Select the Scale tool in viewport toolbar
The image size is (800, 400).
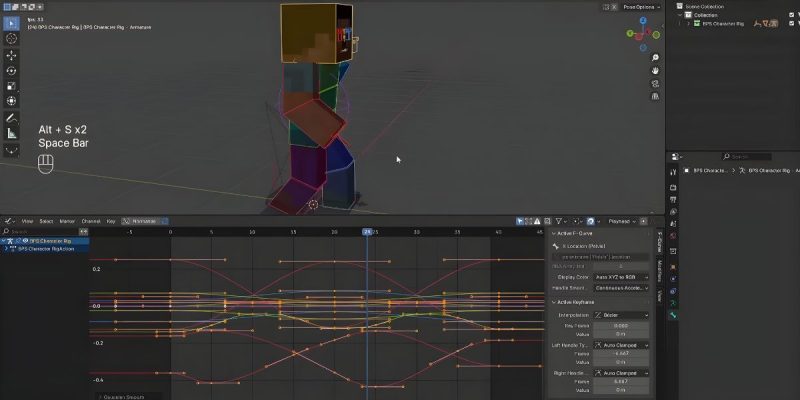11,86
